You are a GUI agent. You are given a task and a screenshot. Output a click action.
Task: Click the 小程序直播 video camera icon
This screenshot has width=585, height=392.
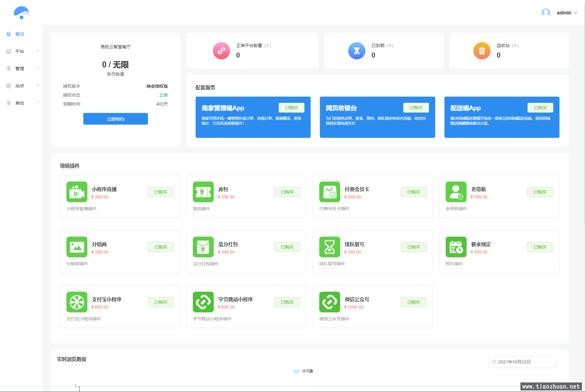[77, 192]
